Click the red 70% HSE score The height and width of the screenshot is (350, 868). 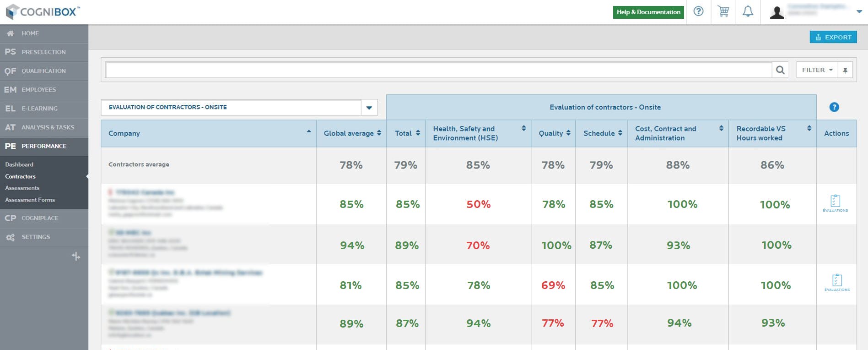click(478, 246)
